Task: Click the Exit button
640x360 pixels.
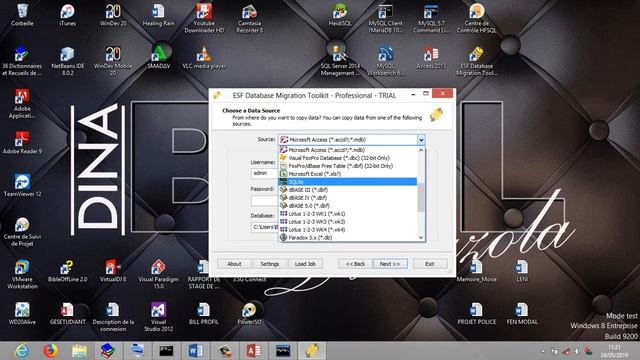Action: tap(430, 264)
